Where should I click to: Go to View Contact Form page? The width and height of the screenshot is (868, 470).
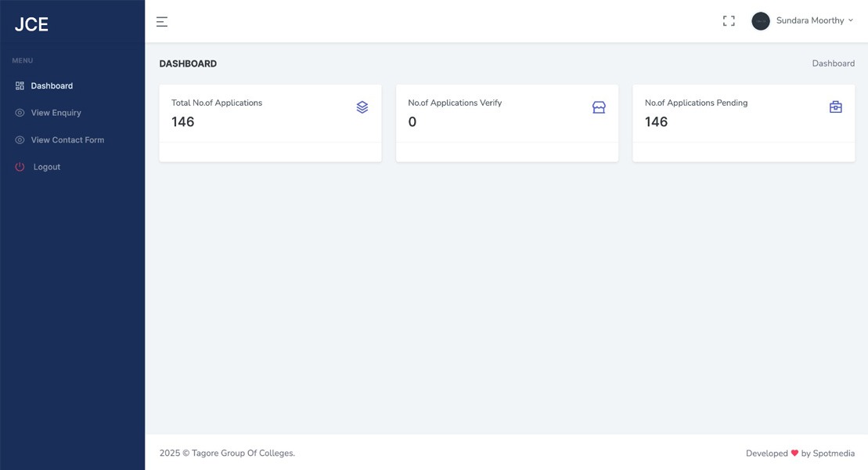point(67,140)
